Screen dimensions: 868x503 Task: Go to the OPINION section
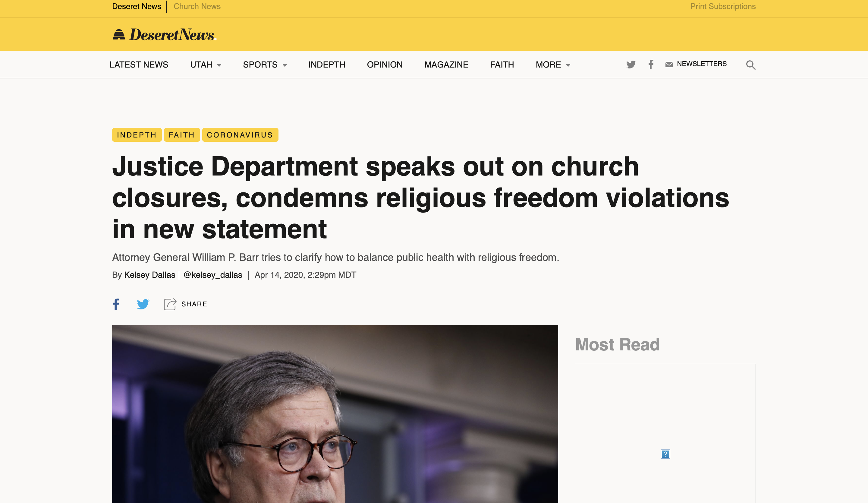tap(384, 65)
